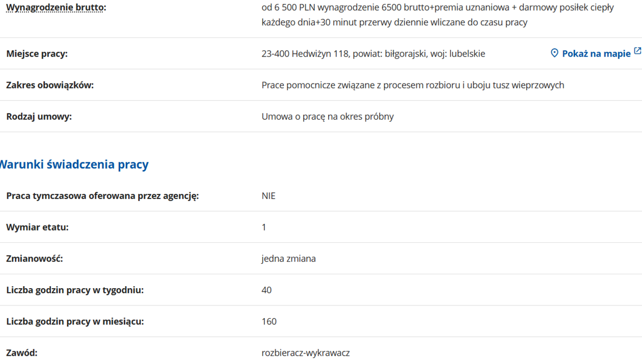Click 'Umowa o pracę na okres próbny'

click(x=328, y=117)
